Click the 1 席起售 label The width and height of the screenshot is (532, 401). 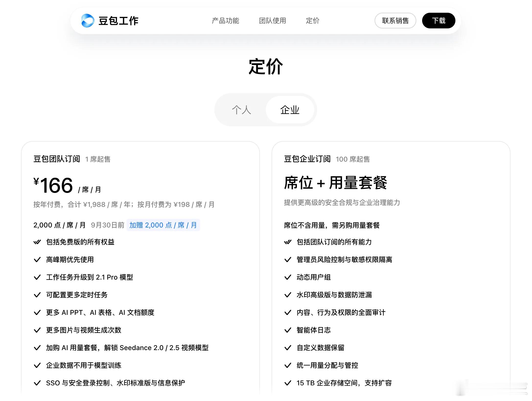[98, 159]
